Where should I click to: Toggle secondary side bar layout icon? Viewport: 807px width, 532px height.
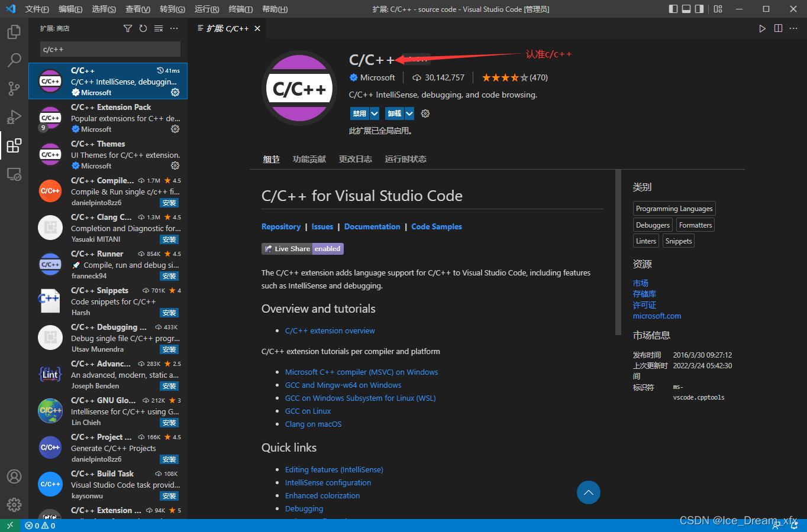(699, 9)
